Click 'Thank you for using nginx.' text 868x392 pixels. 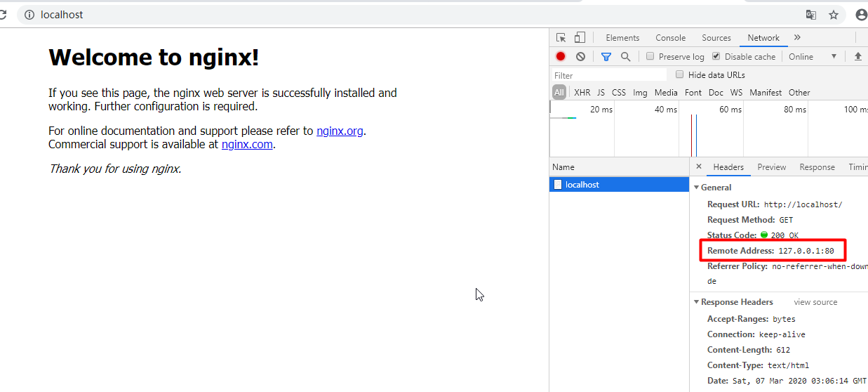click(115, 169)
